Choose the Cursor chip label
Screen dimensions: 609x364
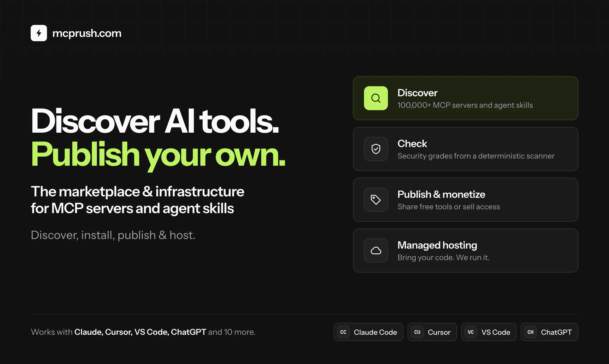[439, 332]
